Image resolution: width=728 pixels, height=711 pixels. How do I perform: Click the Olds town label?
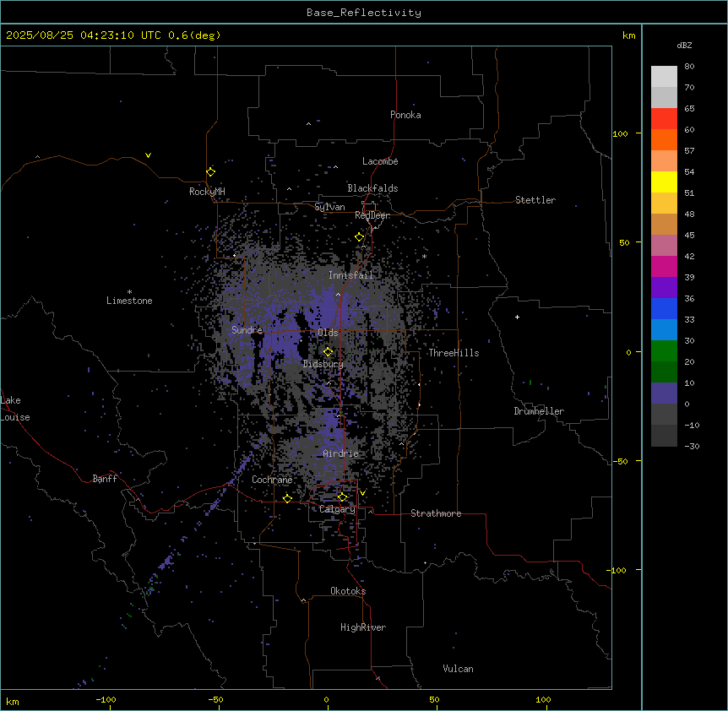point(328,333)
